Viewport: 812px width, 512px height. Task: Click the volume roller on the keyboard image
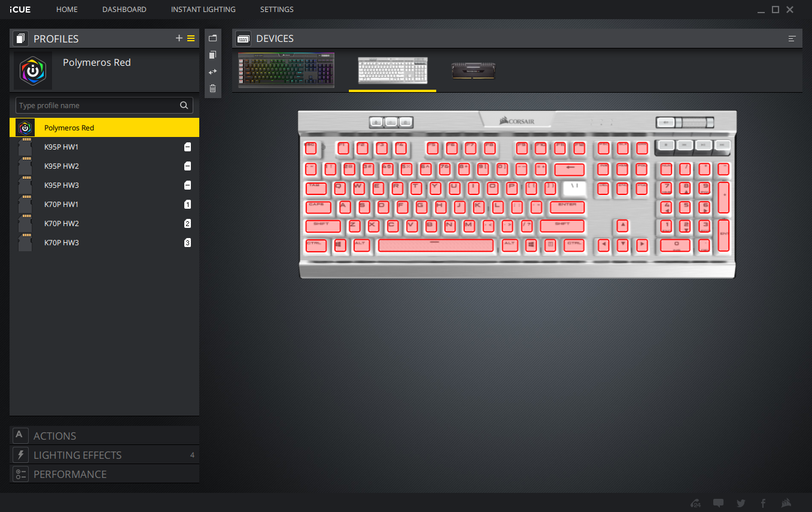pos(694,122)
